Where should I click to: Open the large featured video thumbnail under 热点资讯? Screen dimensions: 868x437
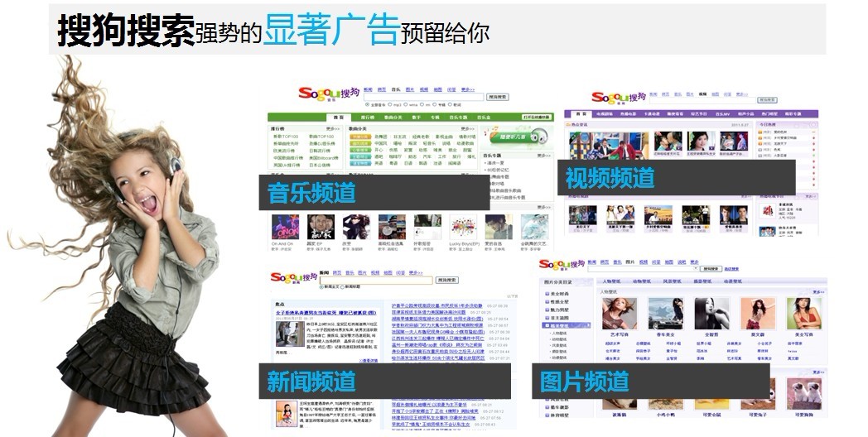point(609,146)
